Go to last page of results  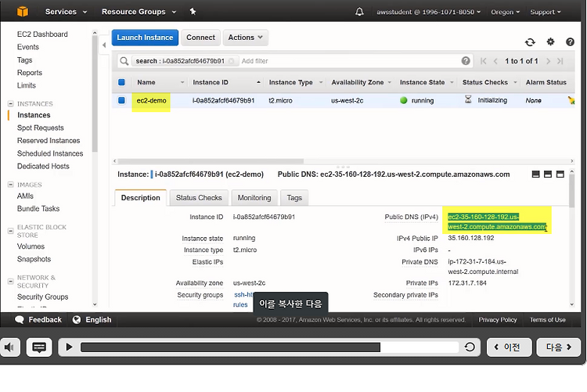[x=560, y=61]
